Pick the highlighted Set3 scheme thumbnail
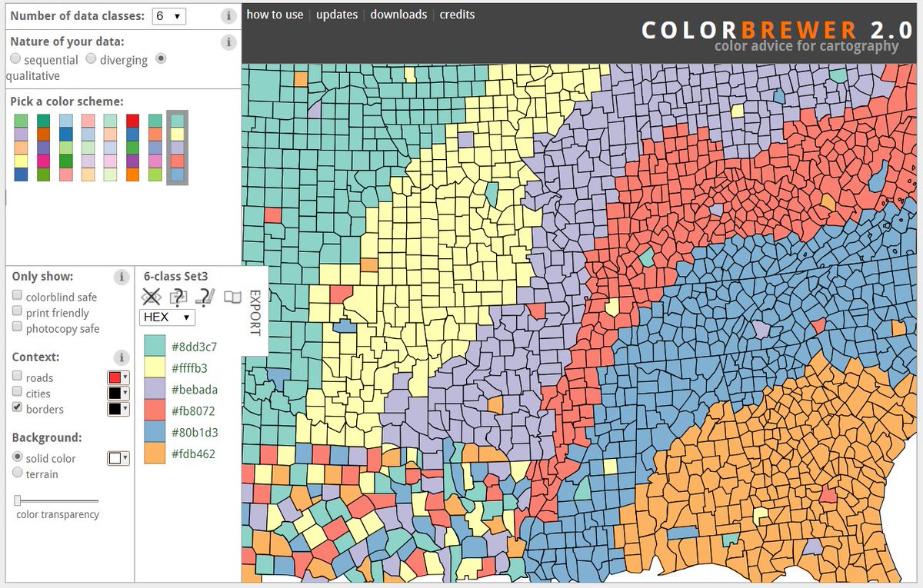The height and width of the screenshot is (588, 923). click(178, 148)
